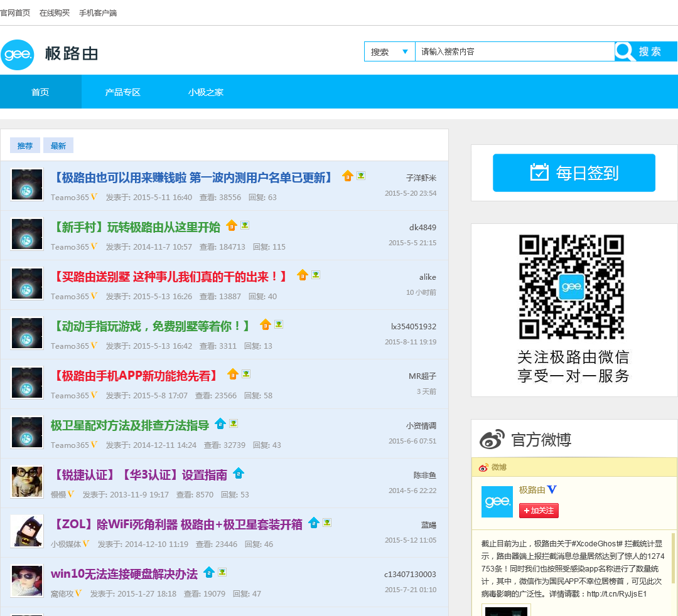Click orange sticky icon on 新手村 post
678x616 pixels.
click(x=232, y=225)
